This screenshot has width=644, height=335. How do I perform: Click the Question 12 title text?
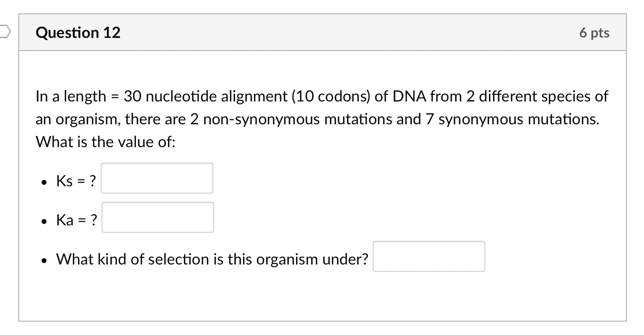coord(77,32)
